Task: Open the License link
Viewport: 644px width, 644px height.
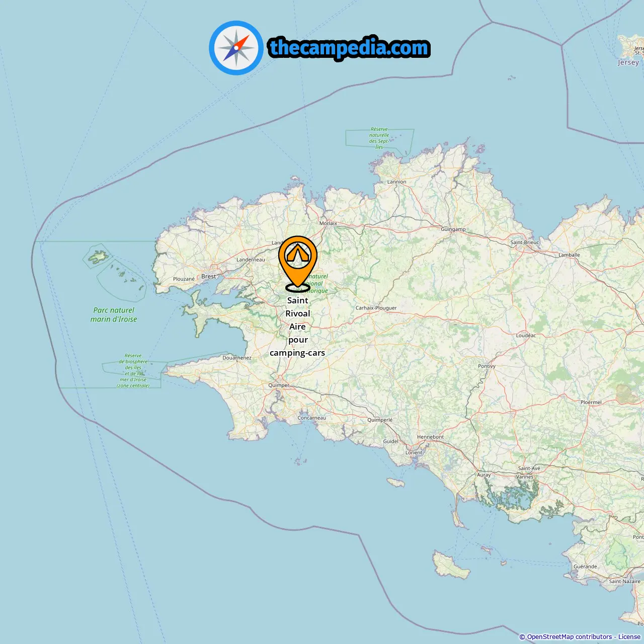Action: (629, 637)
